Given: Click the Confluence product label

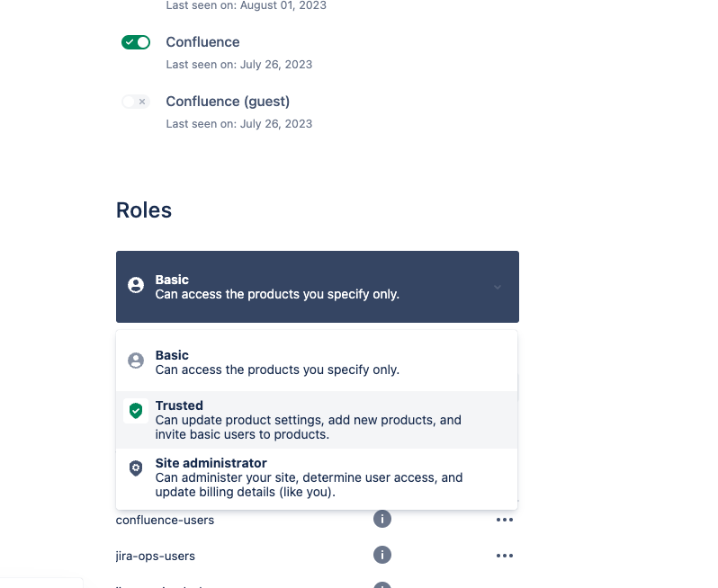Looking at the screenshot, I should coord(202,42).
